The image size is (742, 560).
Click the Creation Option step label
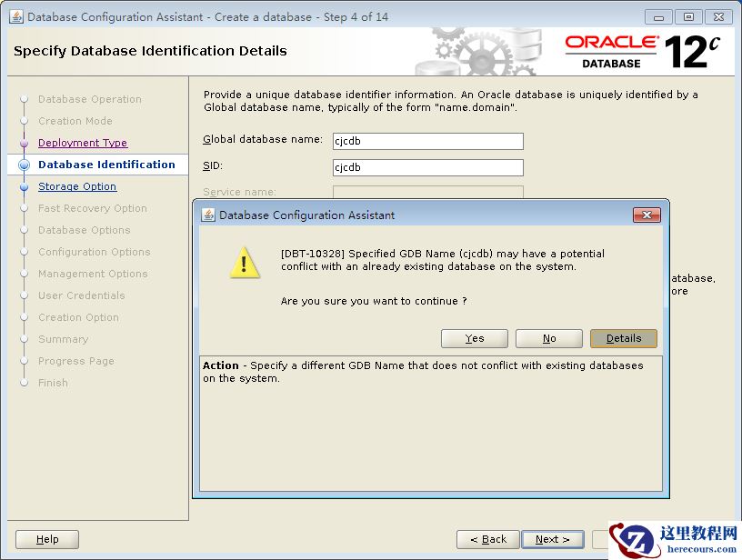pyautogui.click(x=78, y=317)
